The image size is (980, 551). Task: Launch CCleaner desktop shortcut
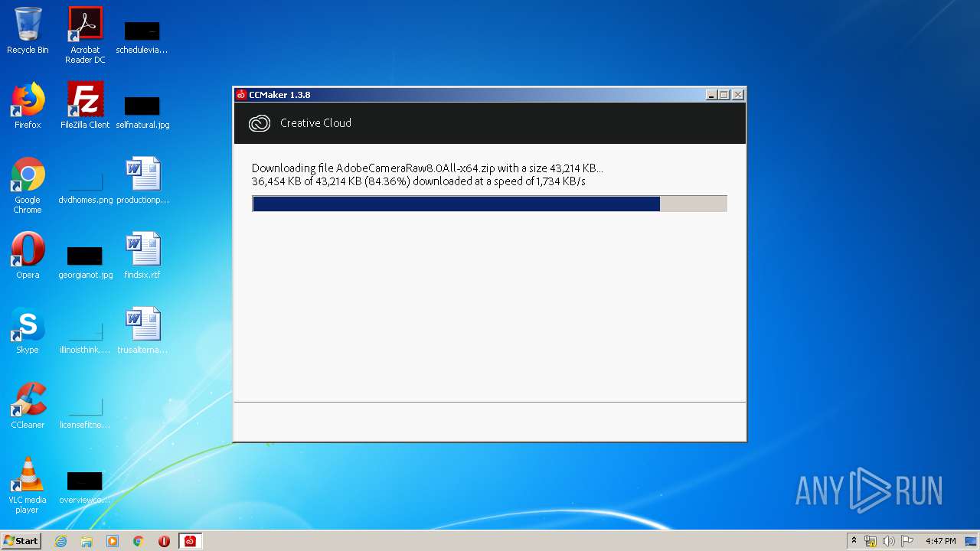click(x=28, y=406)
